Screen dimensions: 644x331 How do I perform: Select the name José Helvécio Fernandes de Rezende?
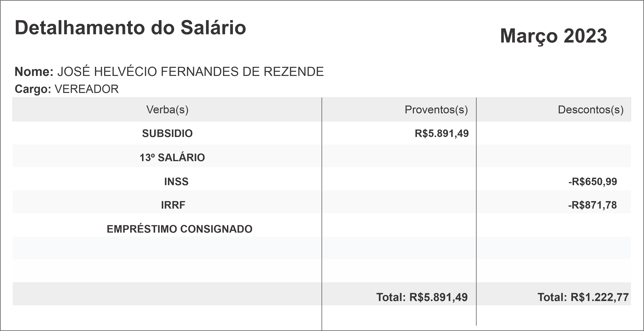coord(191,72)
